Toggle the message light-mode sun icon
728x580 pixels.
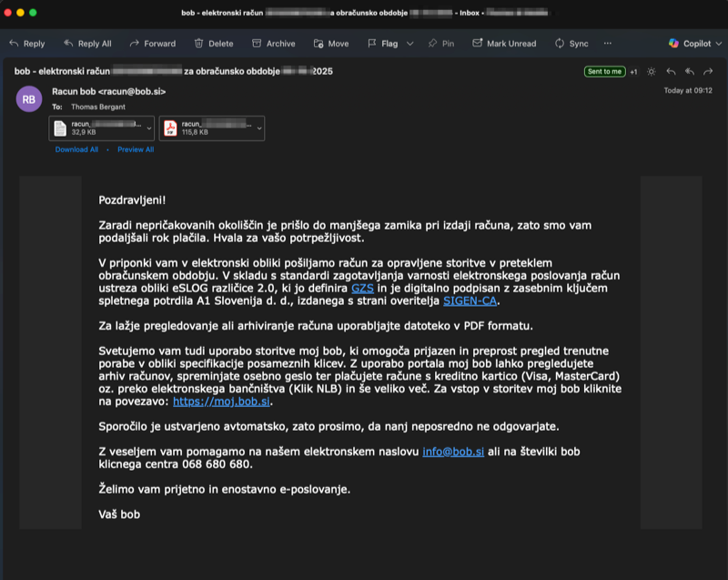(650, 70)
